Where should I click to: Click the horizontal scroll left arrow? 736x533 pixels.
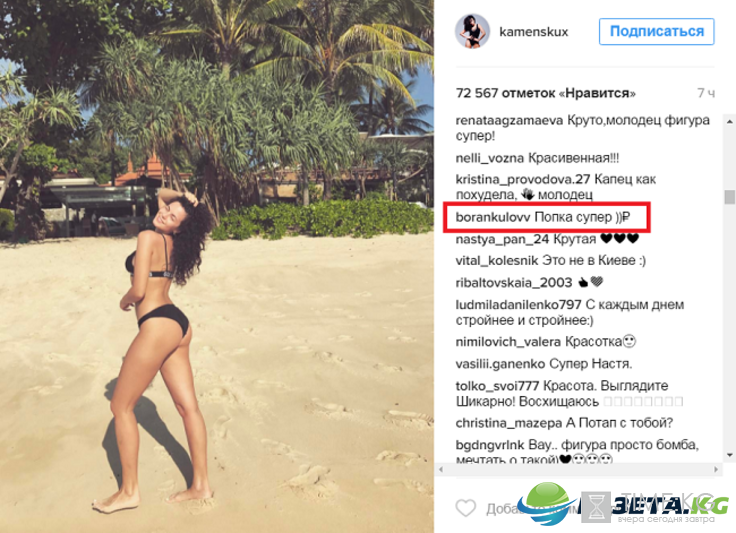(440, 469)
